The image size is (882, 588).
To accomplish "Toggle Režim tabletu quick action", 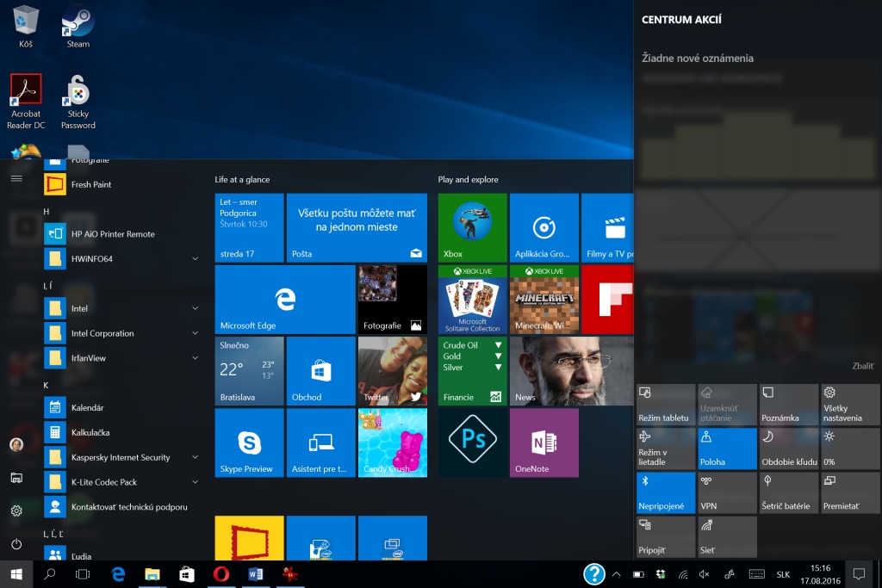I will tap(665, 405).
